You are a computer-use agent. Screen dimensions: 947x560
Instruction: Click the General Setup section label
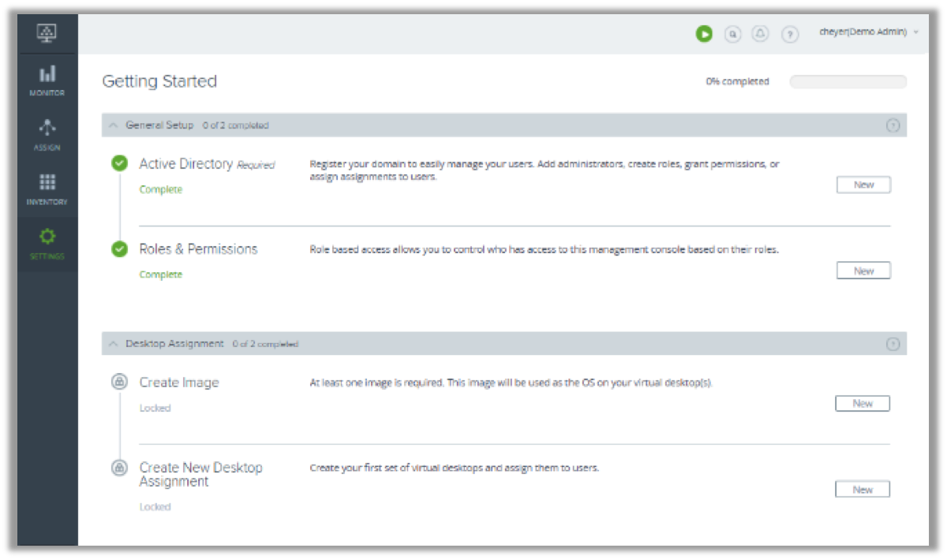tap(159, 125)
